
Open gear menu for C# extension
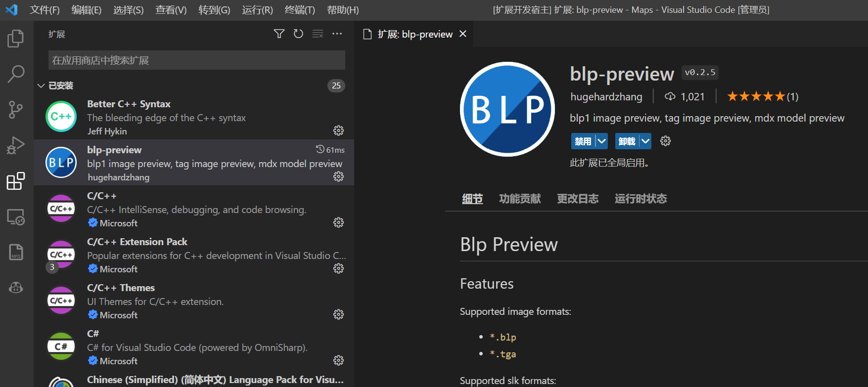(x=338, y=360)
